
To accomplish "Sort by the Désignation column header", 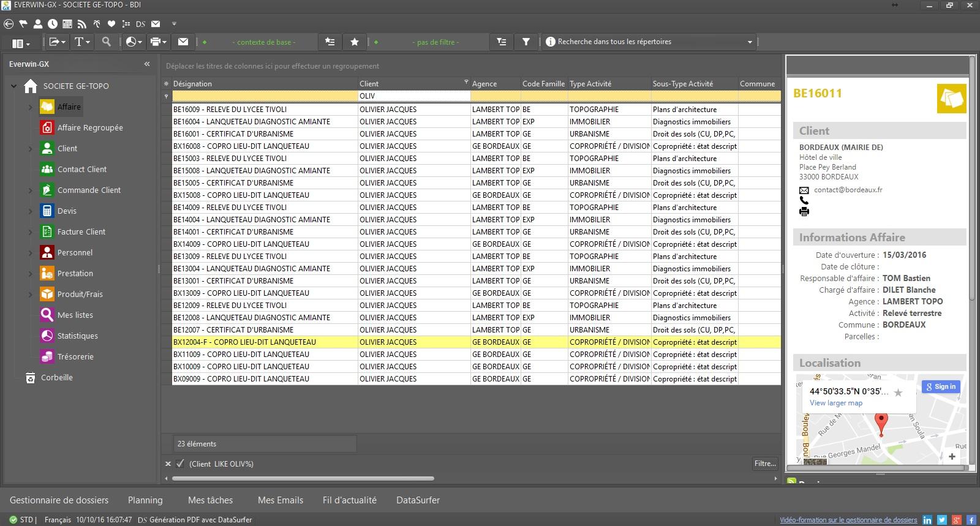I will 265,84.
